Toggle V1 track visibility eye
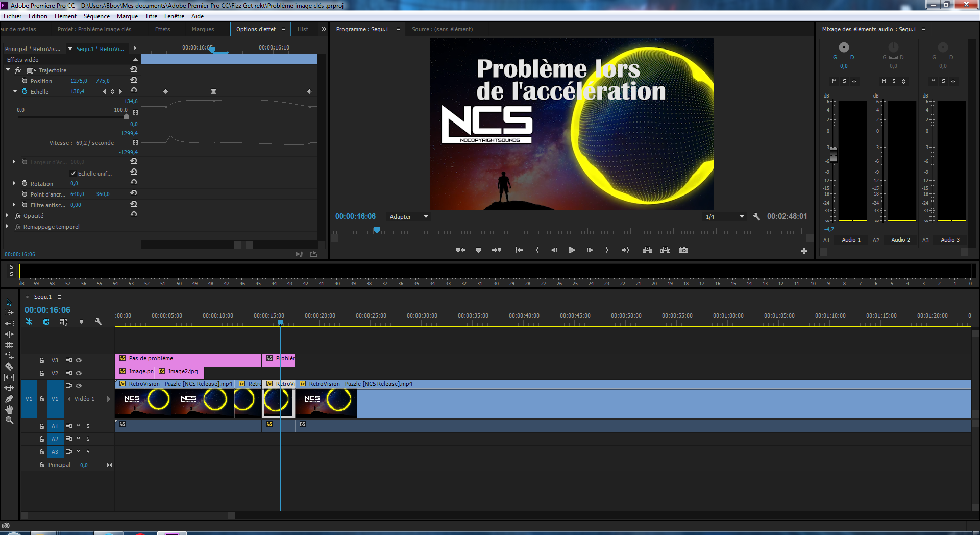 point(79,386)
